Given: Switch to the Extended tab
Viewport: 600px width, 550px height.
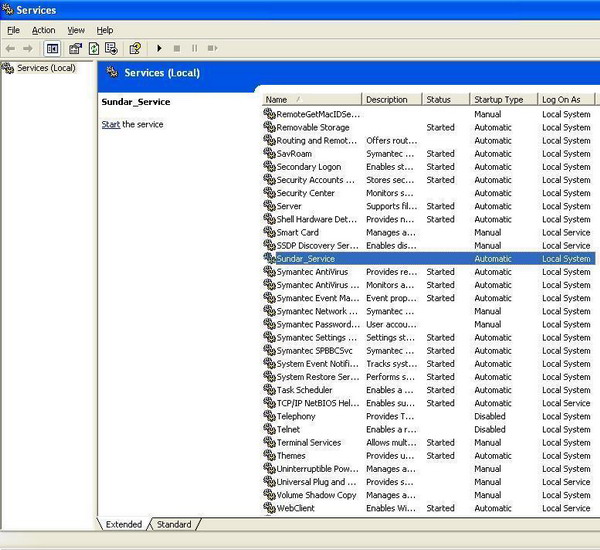Looking at the screenshot, I should click(x=124, y=524).
